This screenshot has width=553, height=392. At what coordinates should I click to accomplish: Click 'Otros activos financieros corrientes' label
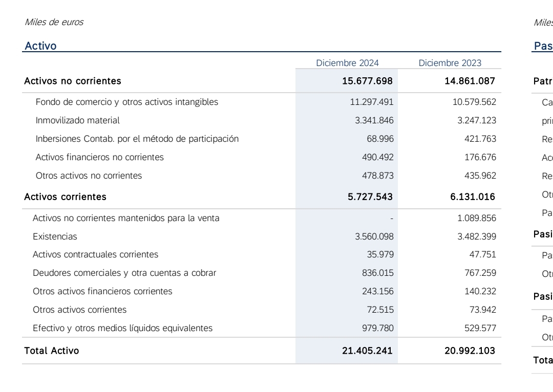pos(102,292)
